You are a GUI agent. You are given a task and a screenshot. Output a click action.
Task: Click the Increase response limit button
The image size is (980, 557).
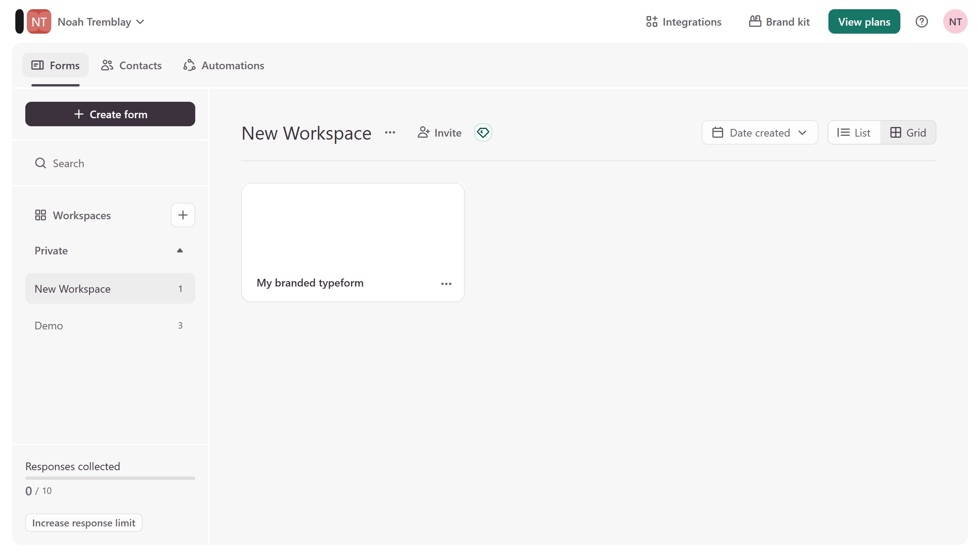[84, 523]
